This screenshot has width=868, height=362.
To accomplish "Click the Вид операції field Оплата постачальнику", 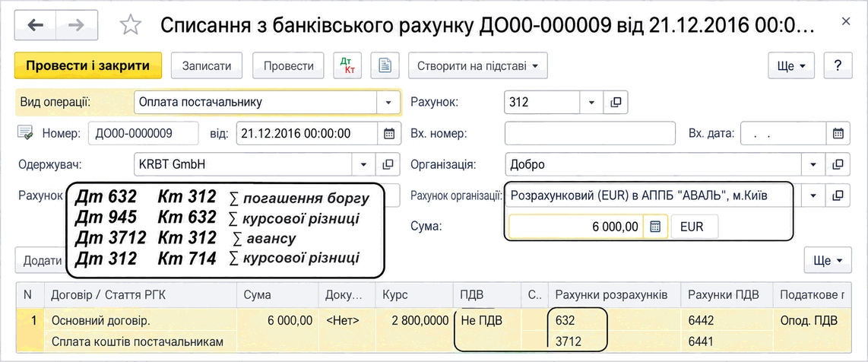I will pyautogui.click(x=255, y=103).
